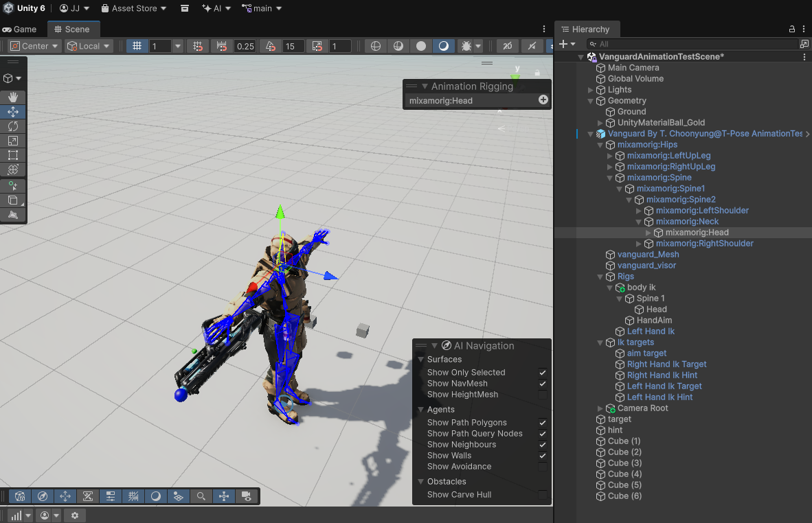812x523 pixels.
Task: Switch to wireframe draw mode
Action: 376,46
